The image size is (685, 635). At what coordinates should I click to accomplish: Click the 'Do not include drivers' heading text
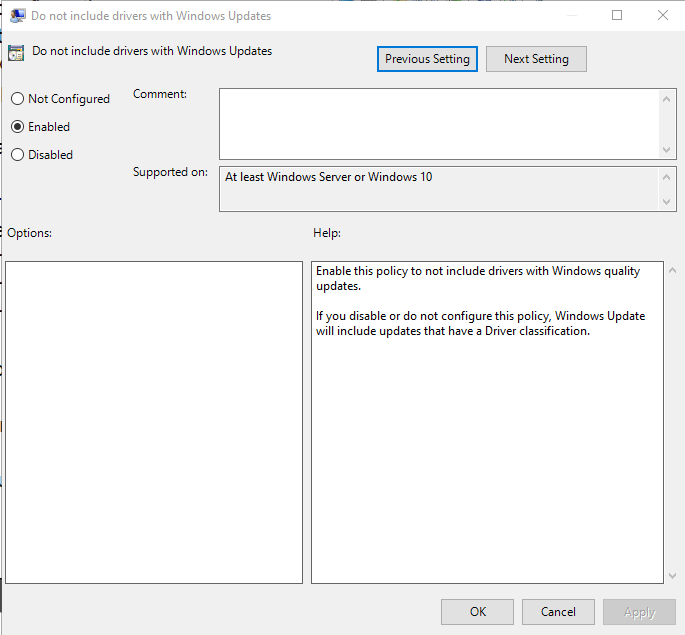(x=152, y=51)
